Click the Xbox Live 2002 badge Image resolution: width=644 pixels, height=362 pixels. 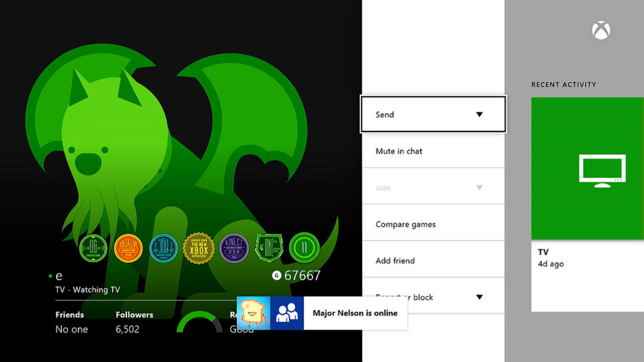128,248
